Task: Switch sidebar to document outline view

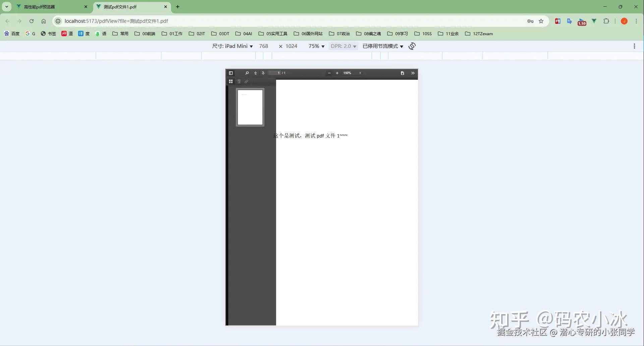Action: 239,81
